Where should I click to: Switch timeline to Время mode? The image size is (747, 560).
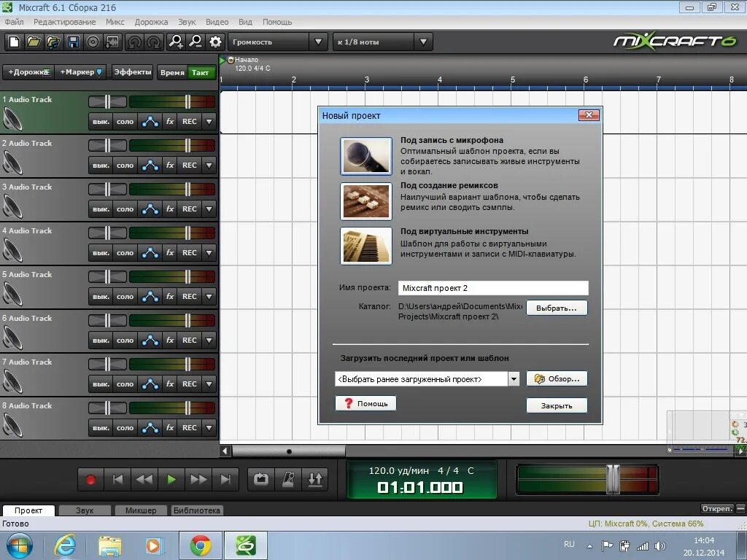172,72
